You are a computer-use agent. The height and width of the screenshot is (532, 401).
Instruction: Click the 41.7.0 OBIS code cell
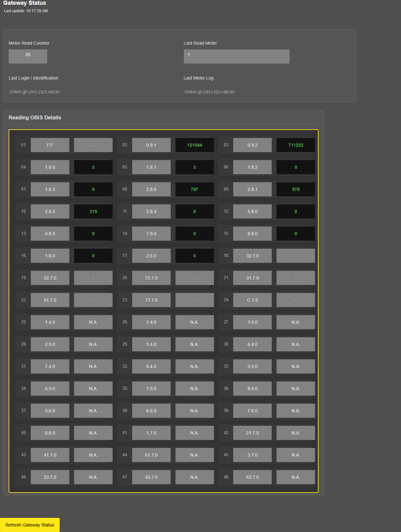[x=50, y=455]
